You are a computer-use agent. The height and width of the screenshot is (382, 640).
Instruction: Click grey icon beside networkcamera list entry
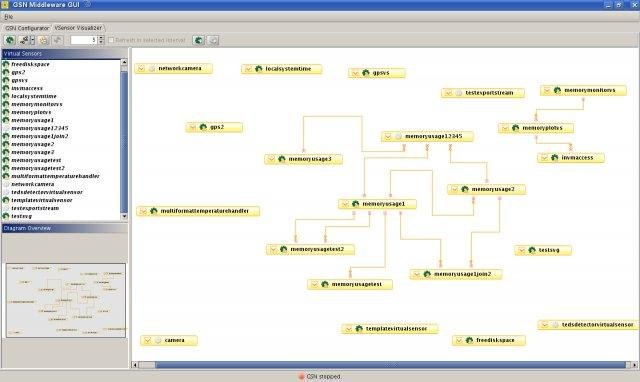point(6,184)
